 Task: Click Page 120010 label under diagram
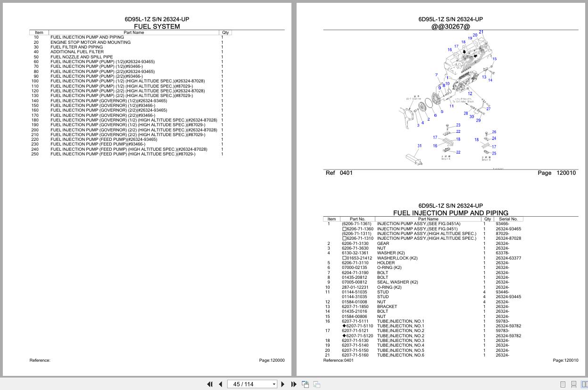pyautogui.click(x=556, y=173)
